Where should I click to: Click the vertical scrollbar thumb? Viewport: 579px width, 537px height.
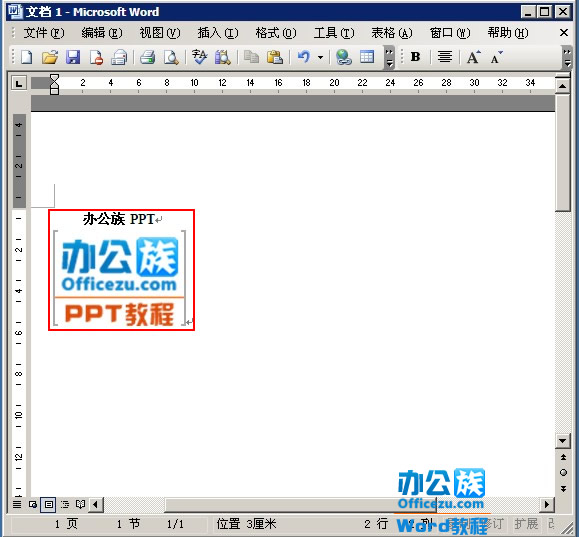[562, 153]
